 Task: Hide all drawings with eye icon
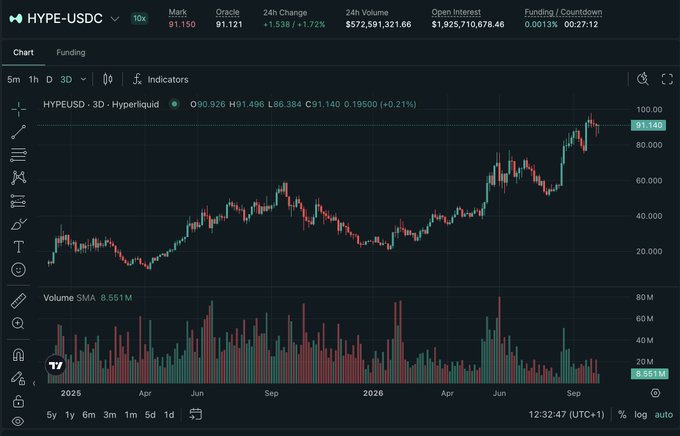[18, 421]
